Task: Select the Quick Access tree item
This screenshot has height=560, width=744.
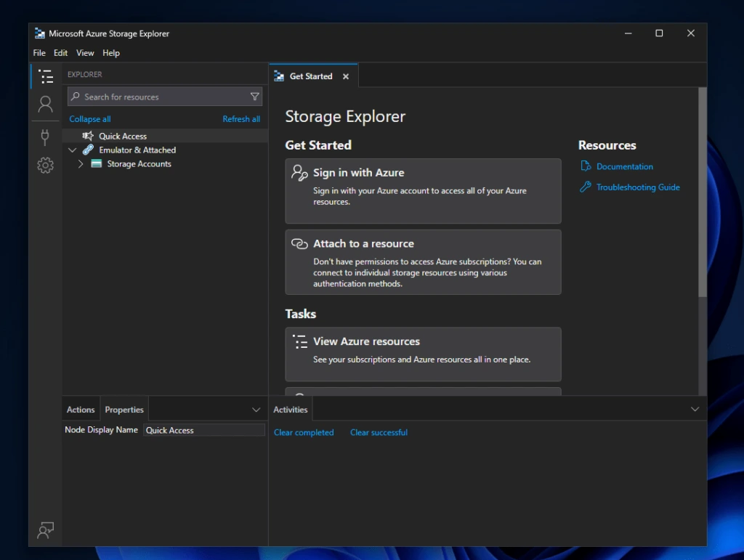Action: (x=165, y=136)
